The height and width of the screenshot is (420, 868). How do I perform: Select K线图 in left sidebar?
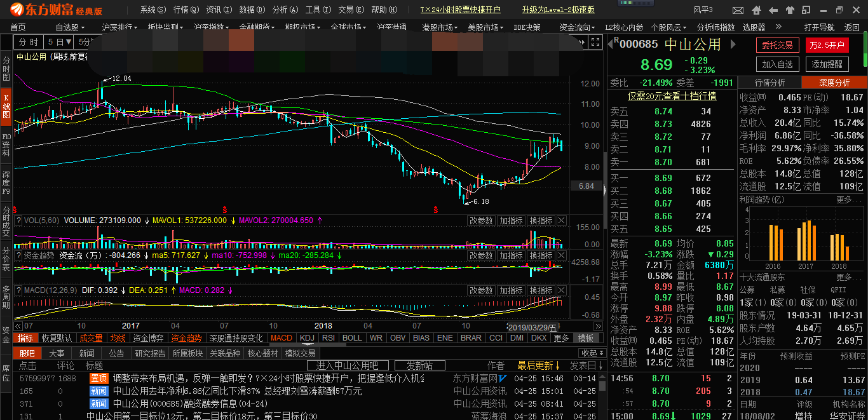6,106
